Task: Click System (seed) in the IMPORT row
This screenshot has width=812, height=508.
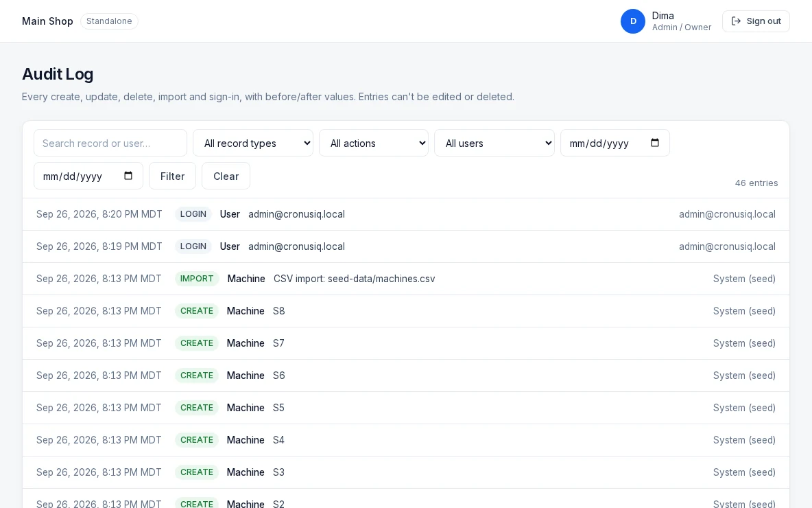Action: pos(744,279)
